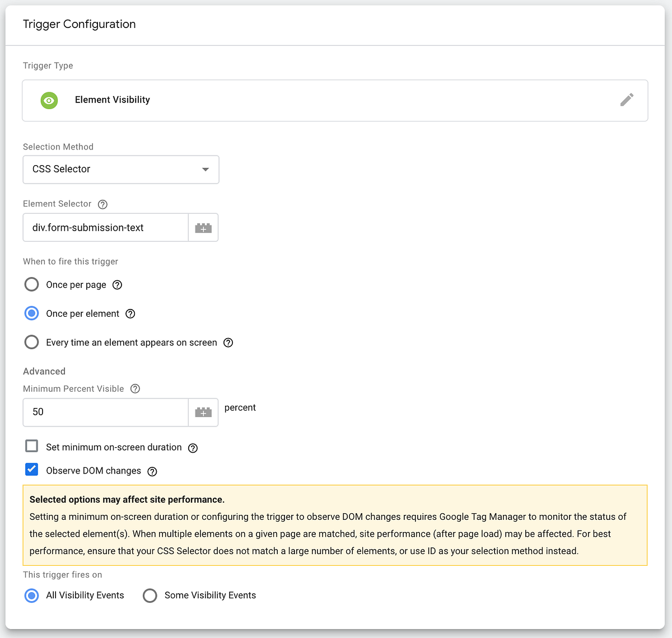Enable Set minimum on-screen duration checkbox
The width and height of the screenshot is (672, 638).
pos(32,446)
